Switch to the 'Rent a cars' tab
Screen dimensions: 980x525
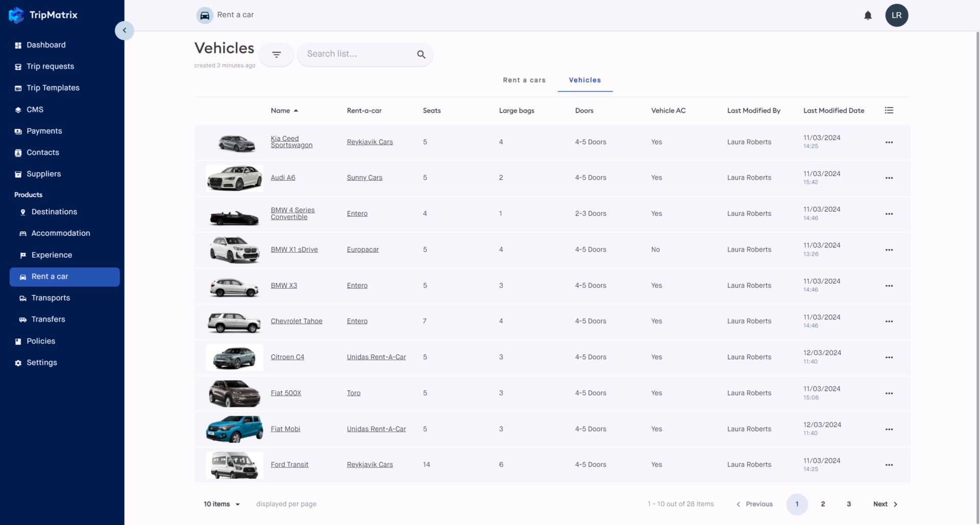[x=524, y=80]
